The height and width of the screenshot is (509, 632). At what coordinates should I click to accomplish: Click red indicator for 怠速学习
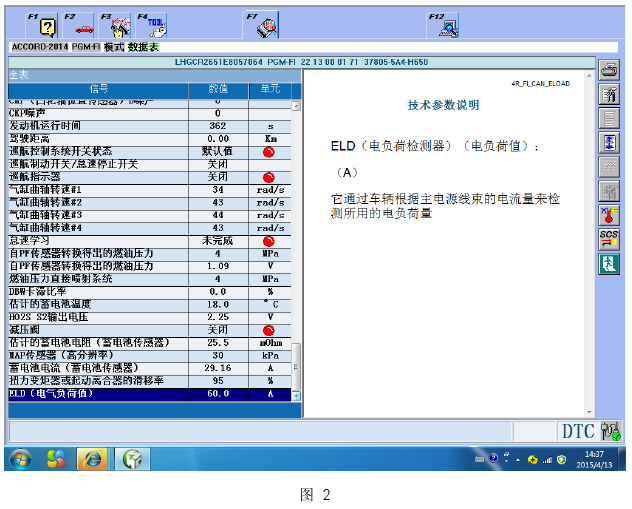pyautogui.click(x=269, y=241)
